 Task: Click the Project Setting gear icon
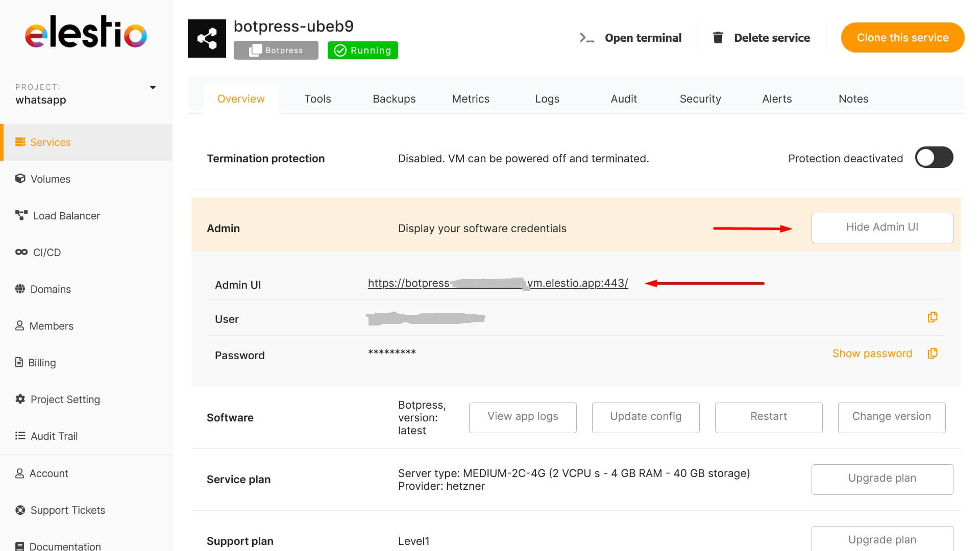(20, 399)
